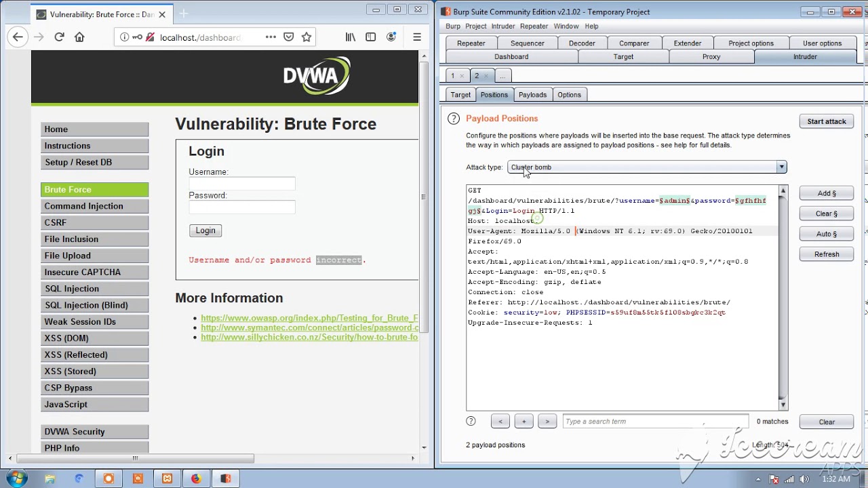Reload the DVWA page in Firefox
Image resolution: width=868 pixels, height=488 pixels.
pos(59,37)
